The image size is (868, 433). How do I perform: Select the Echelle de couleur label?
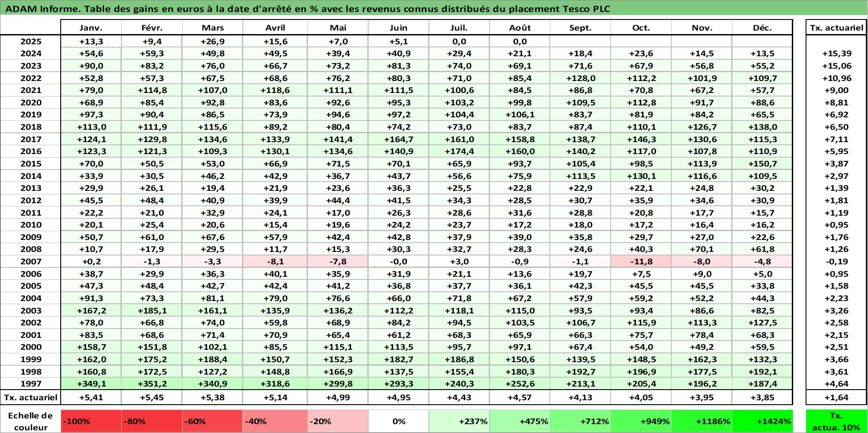pos(31,421)
